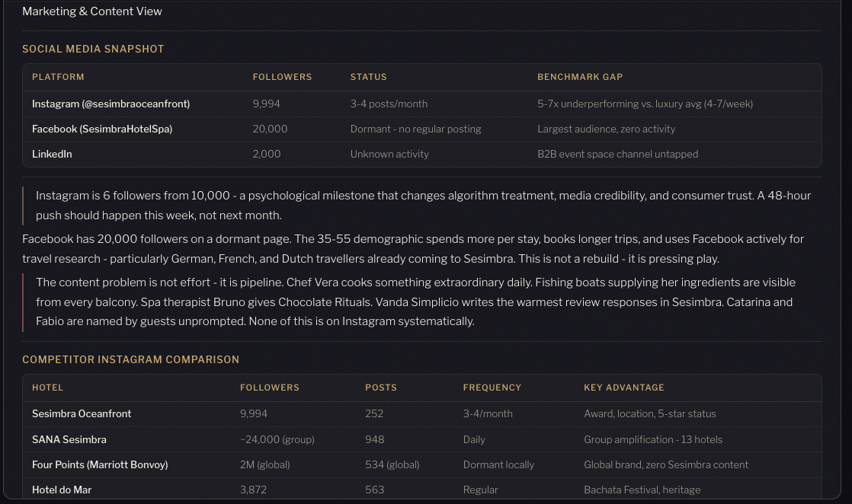The height and width of the screenshot is (504, 852).
Task: Click the B2B event space channel untapped cell
Action: coord(617,154)
